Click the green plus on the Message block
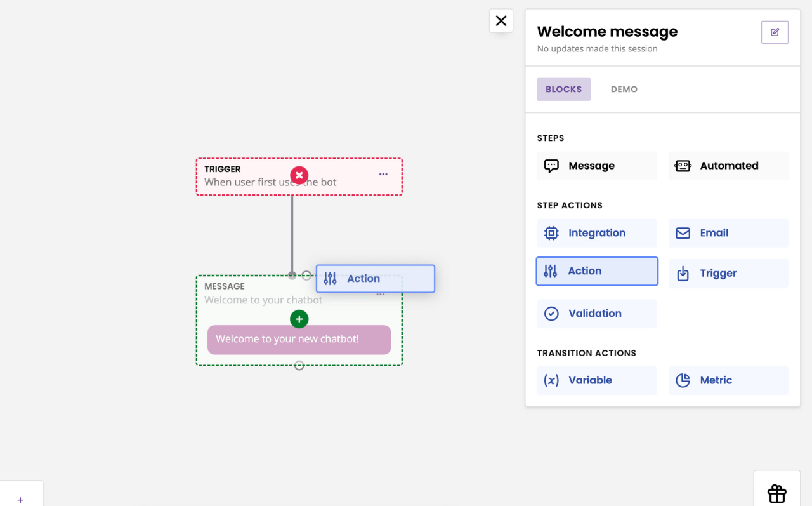This screenshot has width=812, height=506. click(299, 319)
